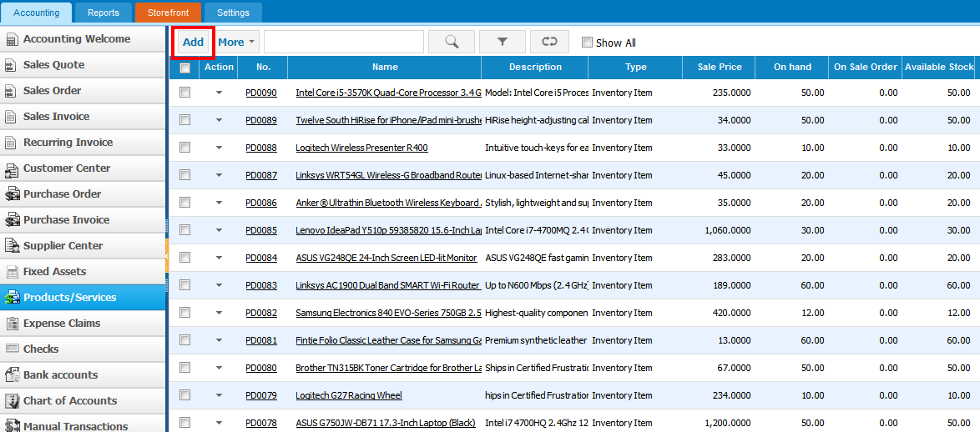Open product number link PD0081
The width and height of the screenshot is (980, 432).
[261, 340]
